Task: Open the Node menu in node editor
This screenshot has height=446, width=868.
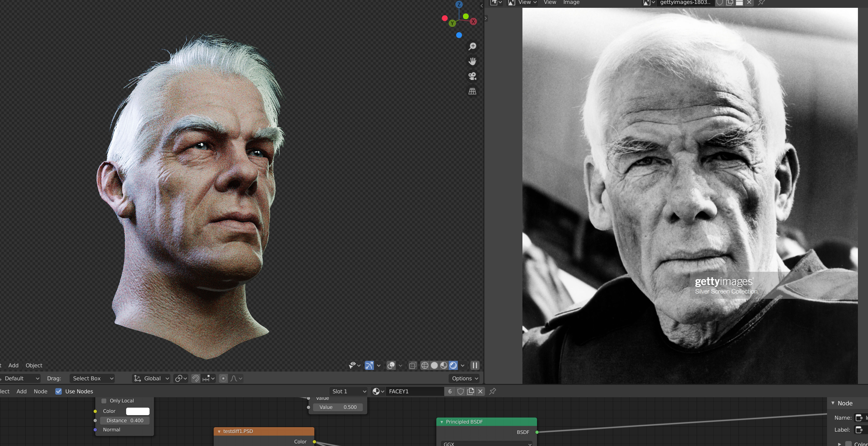Action: (x=40, y=391)
